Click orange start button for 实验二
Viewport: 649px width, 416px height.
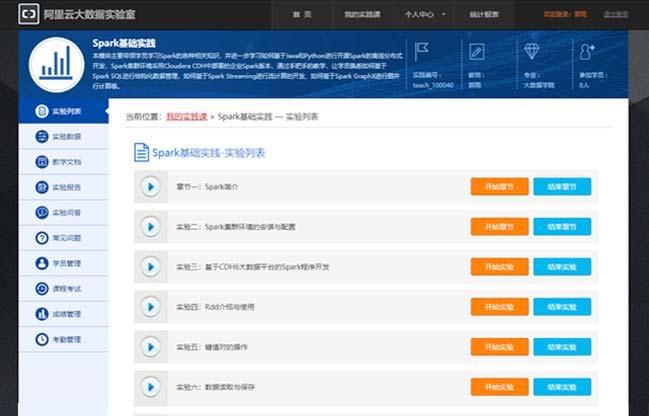point(500,227)
